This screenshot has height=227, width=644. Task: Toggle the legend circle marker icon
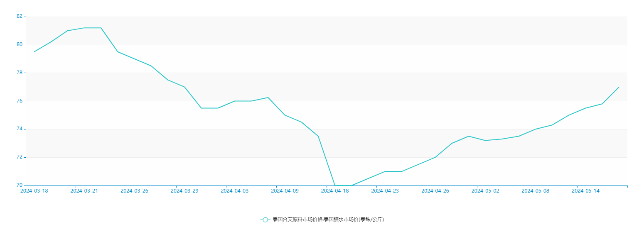tap(265, 220)
